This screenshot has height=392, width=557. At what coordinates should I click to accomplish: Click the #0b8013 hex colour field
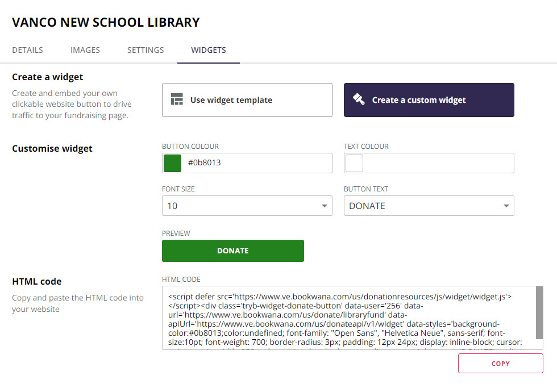point(256,163)
